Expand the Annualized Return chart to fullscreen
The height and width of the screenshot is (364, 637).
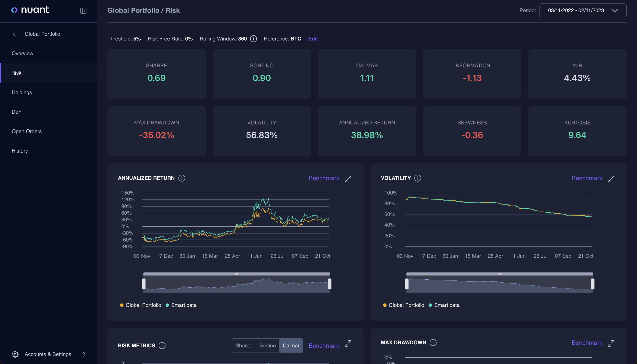pos(348,179)
